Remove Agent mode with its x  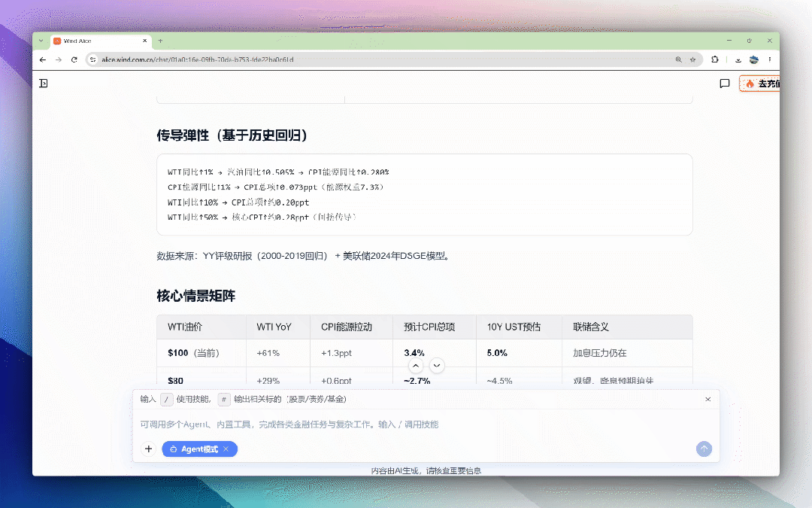pyautogui.click(x=226, y=449)
